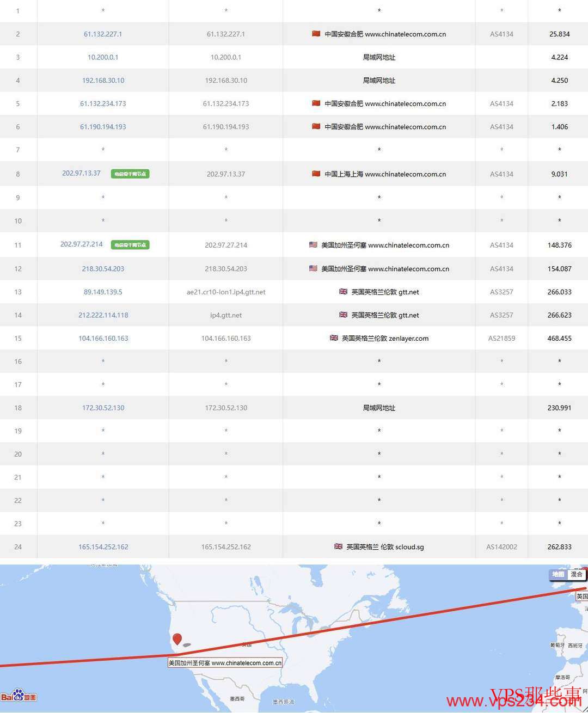
Task: Select latency value 154.087
Action: pos(559,269)
